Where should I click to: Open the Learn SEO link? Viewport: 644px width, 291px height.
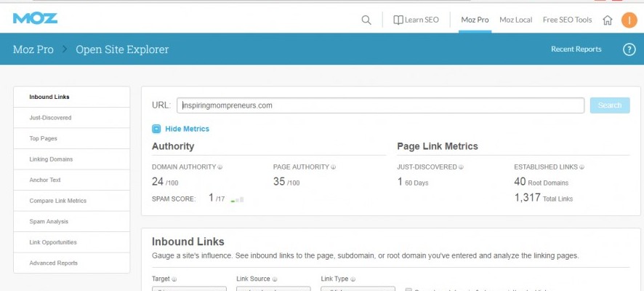coord(422,20)
